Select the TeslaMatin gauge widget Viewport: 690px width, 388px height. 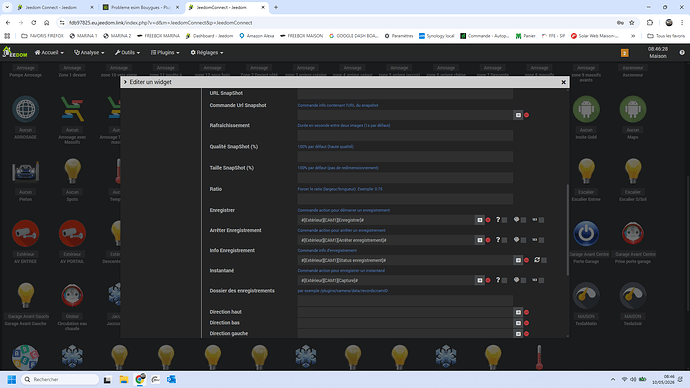coord(586,295)
